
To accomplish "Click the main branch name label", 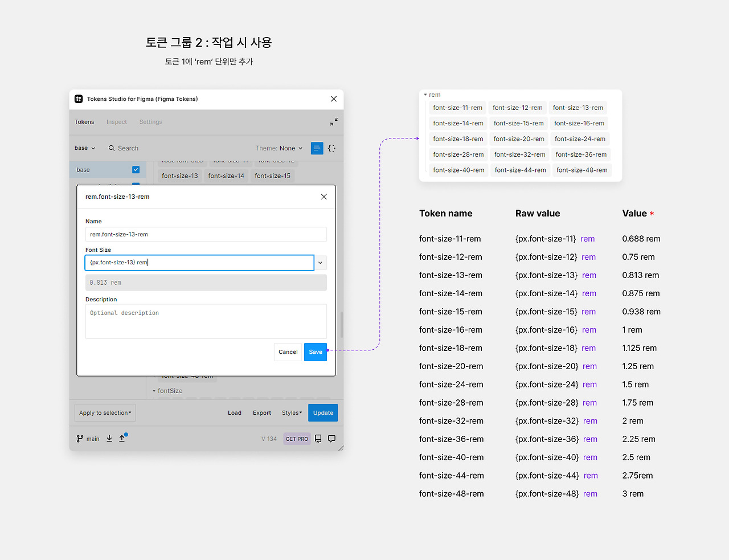I will tap(93, 439).
